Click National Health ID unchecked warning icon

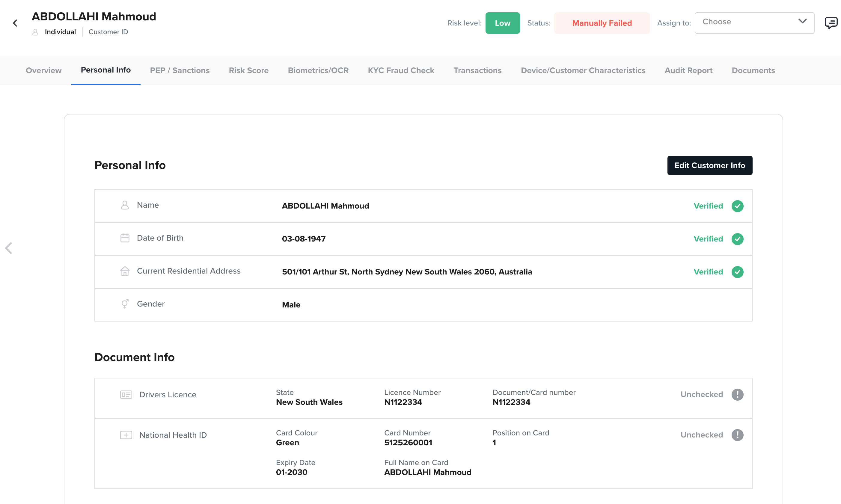[737, 435]
